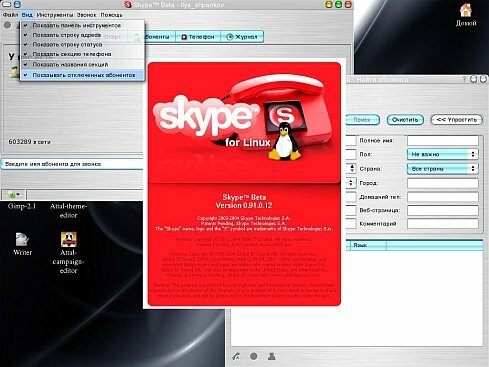489x367 pixels.
Task: Open the Пол dropdown (Не важно)
Action: 443,154
